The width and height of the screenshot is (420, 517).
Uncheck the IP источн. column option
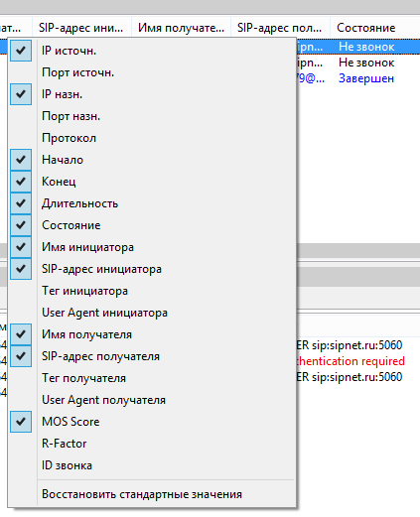[x=152, y=51]
